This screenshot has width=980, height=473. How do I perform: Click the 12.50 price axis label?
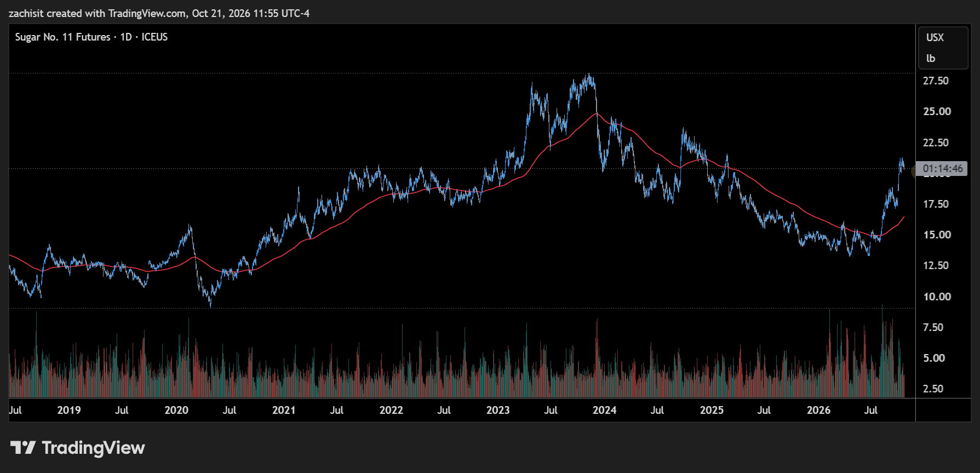click(x=936, y=265)
